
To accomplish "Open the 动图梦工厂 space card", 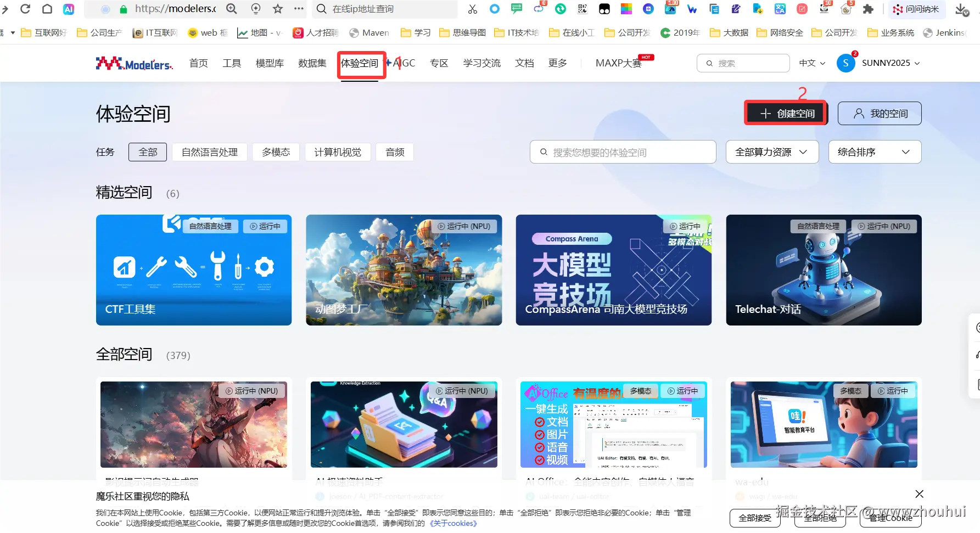I will tap(404, 270).
